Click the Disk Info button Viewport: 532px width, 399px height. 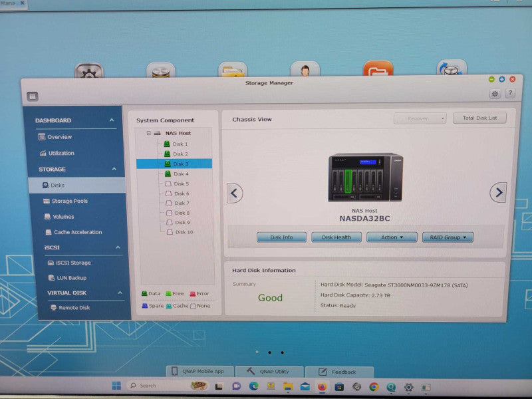(281, 237)
